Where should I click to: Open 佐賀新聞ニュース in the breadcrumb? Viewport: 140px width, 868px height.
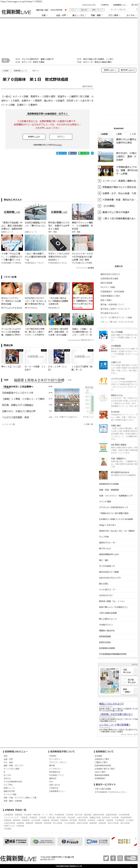(20, 71)
